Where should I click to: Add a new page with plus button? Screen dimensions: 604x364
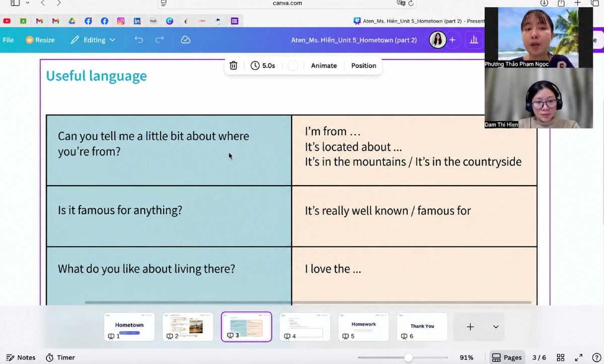click(x=470, y=327)
